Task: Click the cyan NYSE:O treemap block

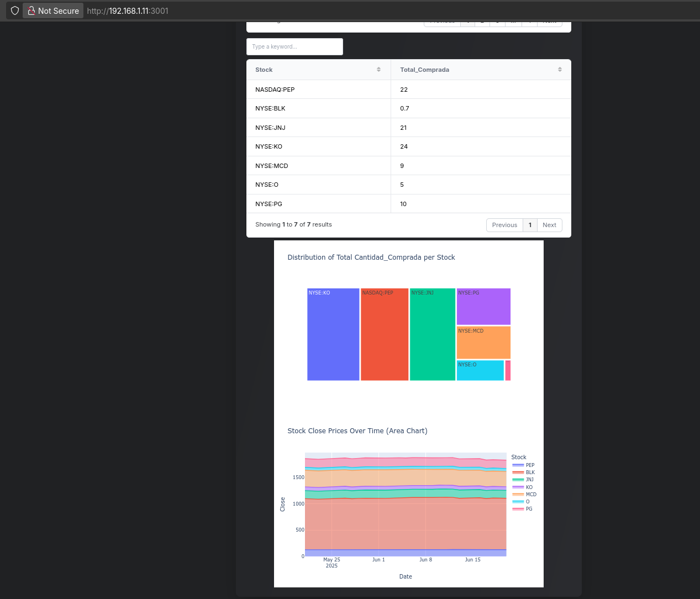Action: pos(480,370)
